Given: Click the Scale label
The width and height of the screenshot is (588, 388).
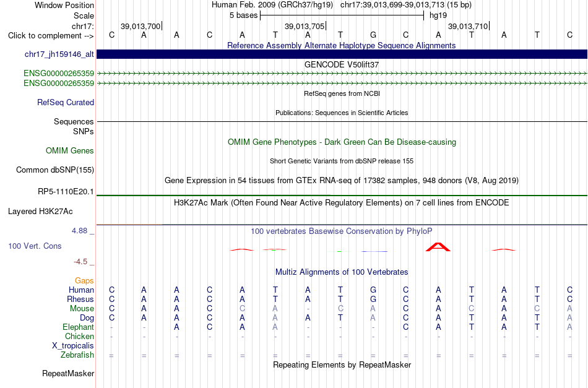Looking at the screenshot, I should tap(84, 15).
